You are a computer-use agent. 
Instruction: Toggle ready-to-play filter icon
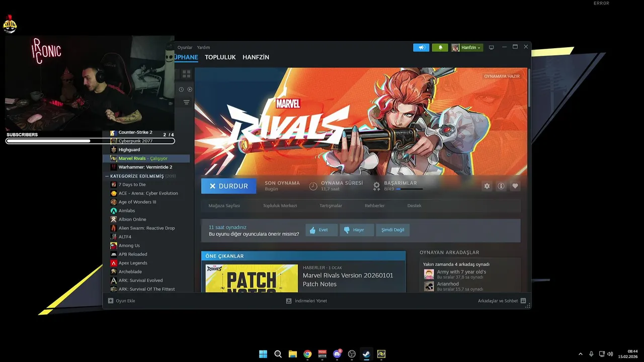coord(190,89)
